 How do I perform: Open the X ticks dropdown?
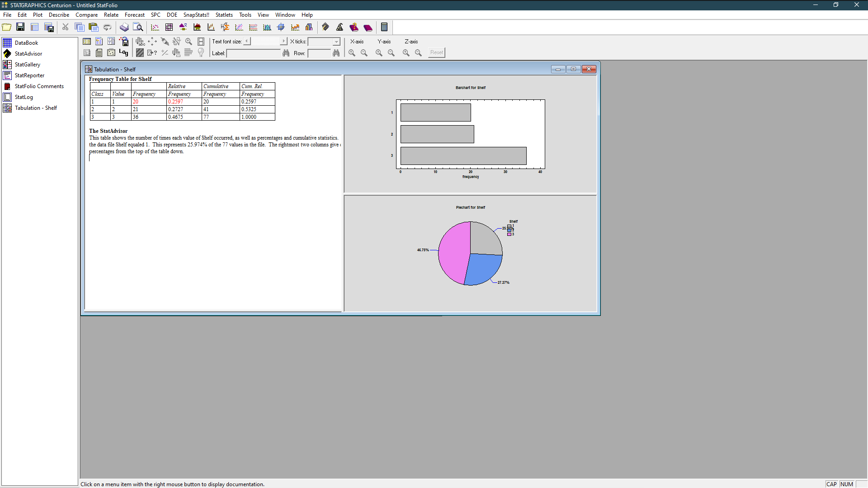click(x=337, y=42)
